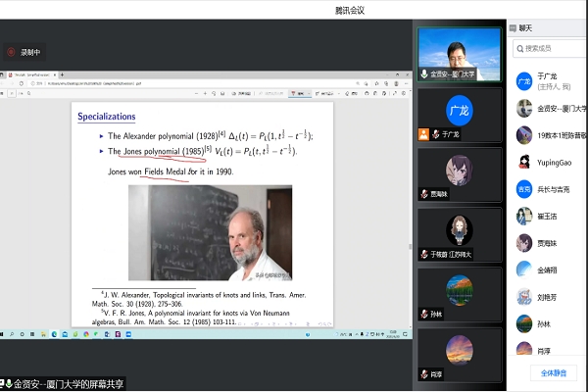Select the PDF tab in the shared browser
This screenshot has width=588, height=392.
pyautogui.click(x=29, y=73)
